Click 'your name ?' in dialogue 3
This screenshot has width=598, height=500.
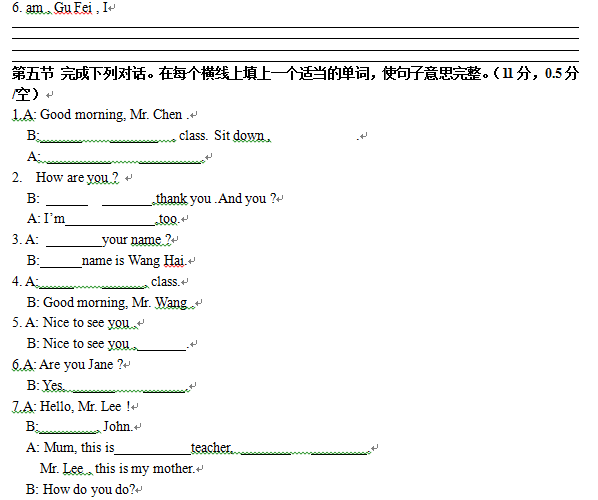pos(137,240)
